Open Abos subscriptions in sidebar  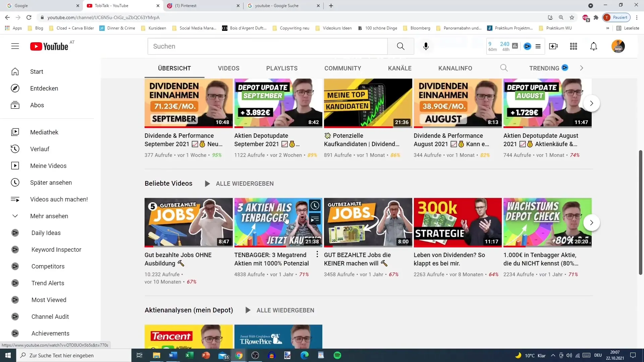tap(37, 105)
